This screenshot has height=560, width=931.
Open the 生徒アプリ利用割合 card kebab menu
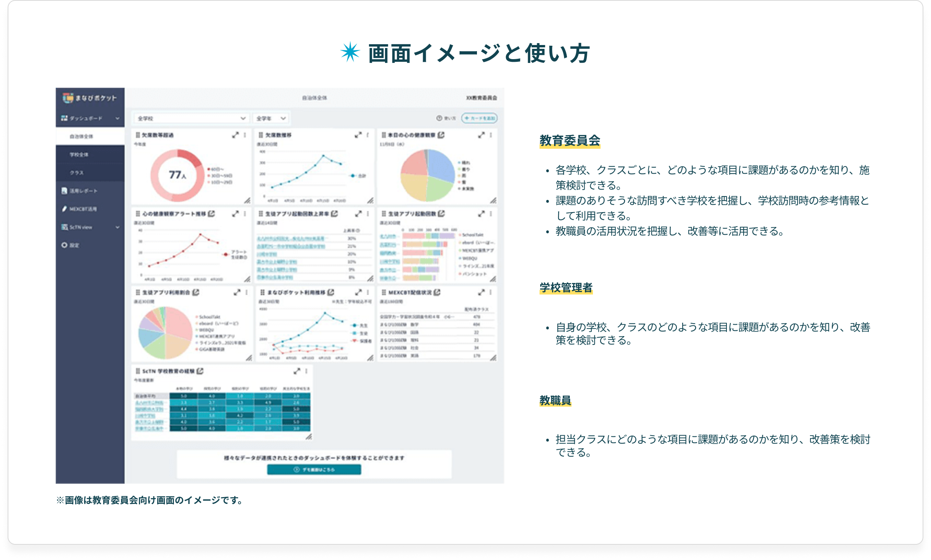pos(246,292)
